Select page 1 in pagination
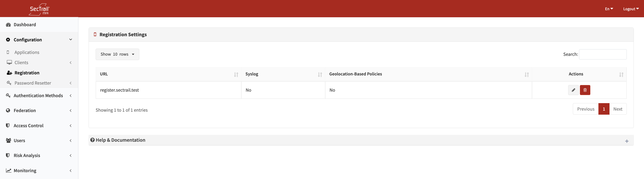644x179 pixels. pos(604,109)
